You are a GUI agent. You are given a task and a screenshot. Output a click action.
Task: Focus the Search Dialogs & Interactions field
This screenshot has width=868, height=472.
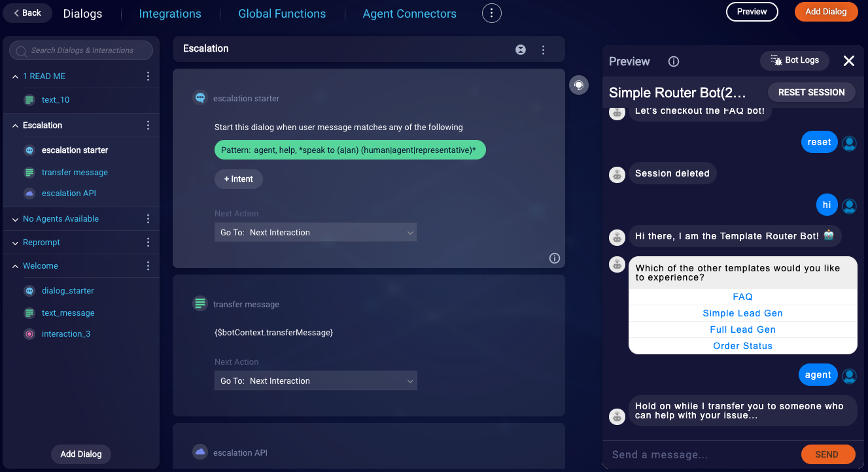tap(81, 50)
